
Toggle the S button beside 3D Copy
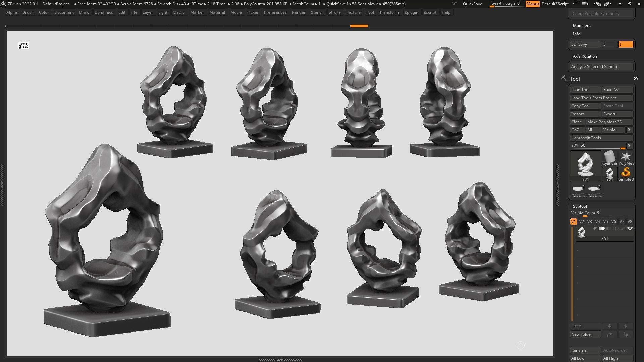coord(609,44)
